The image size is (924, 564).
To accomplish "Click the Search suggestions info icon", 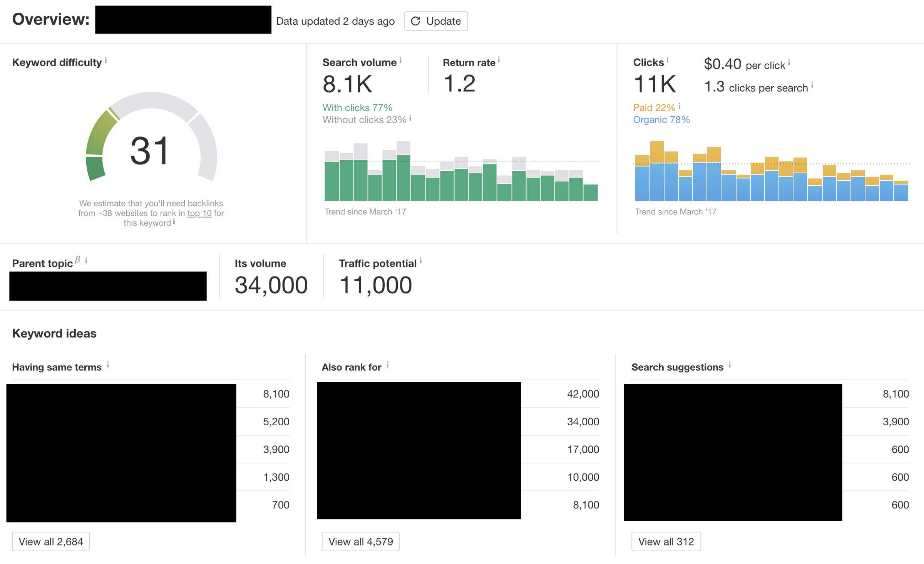I will point(730,364).
